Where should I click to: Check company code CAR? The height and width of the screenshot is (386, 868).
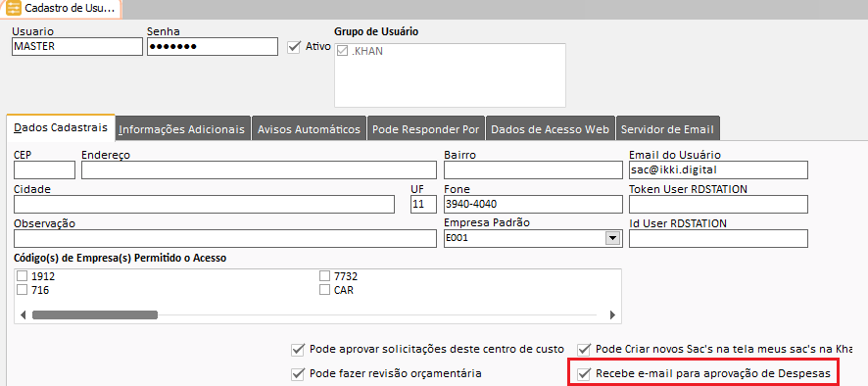point(325,289)
